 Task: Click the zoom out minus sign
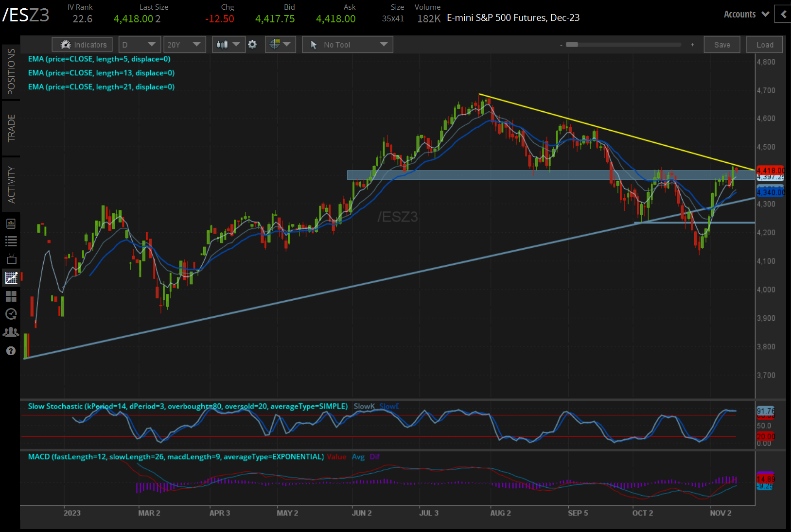561,45
